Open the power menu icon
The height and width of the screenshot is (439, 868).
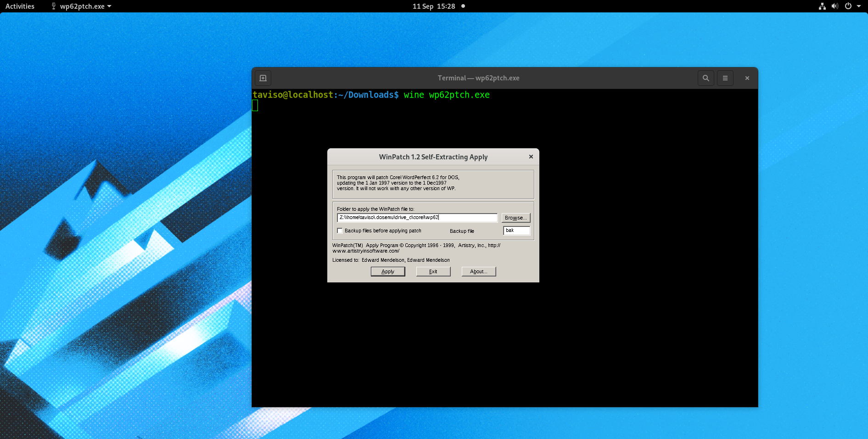point(848,6)
